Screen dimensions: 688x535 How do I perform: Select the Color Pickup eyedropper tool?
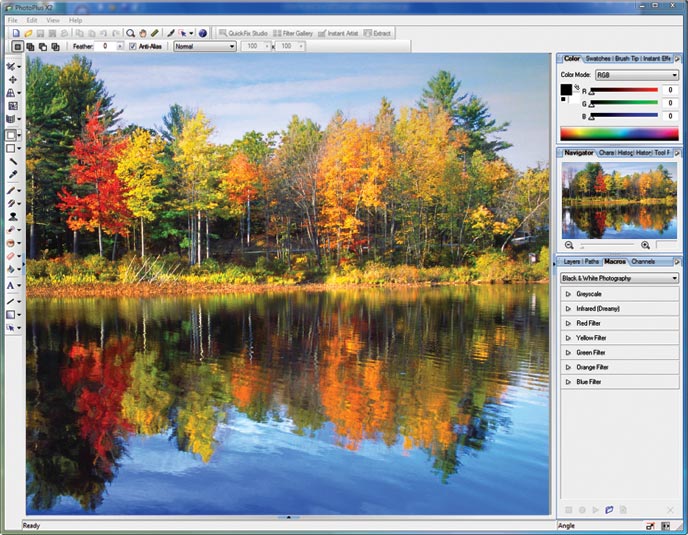[x=12, y=175]
